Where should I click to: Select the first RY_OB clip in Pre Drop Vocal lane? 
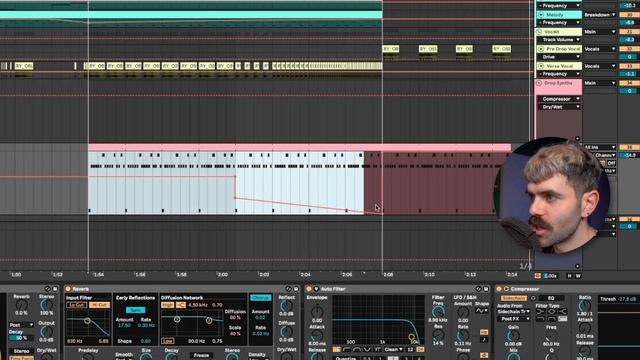[x=391, y=49]
